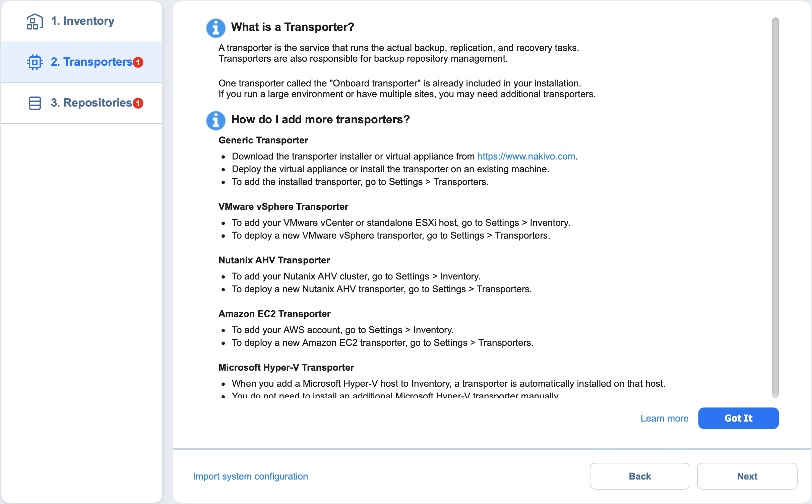Select the 2. Transporters step
812x504 pixels.
(82, 62)
